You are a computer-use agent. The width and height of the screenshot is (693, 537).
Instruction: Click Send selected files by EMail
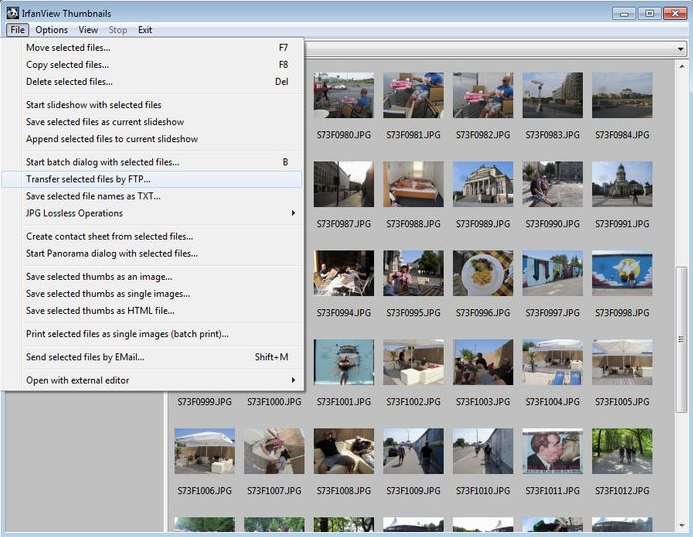tap(85, 357)
